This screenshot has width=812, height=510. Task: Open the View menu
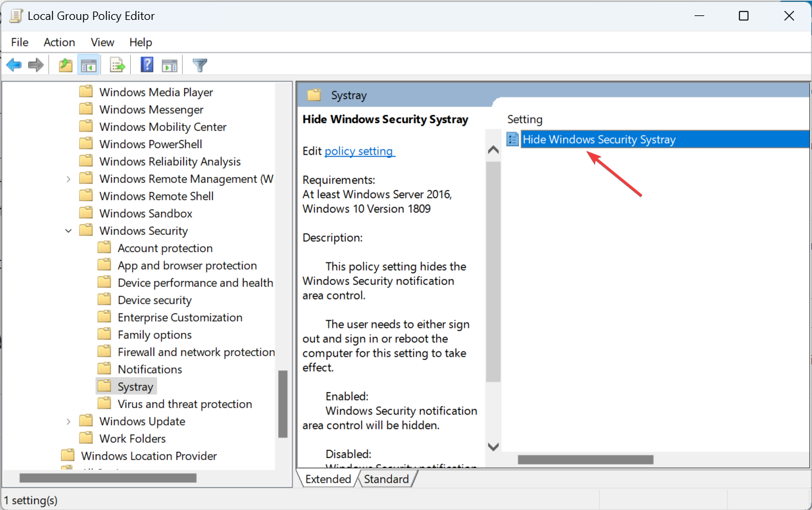click(x=102, y=42)
